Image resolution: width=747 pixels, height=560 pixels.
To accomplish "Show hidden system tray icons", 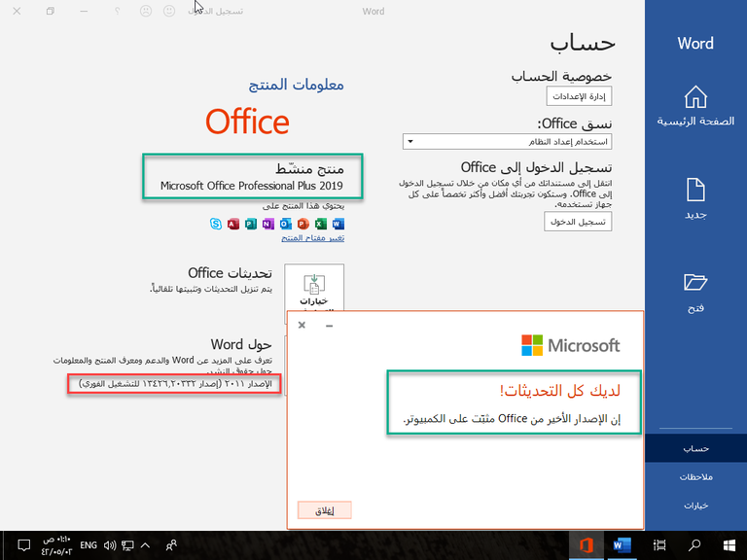I will pos(145,545).
